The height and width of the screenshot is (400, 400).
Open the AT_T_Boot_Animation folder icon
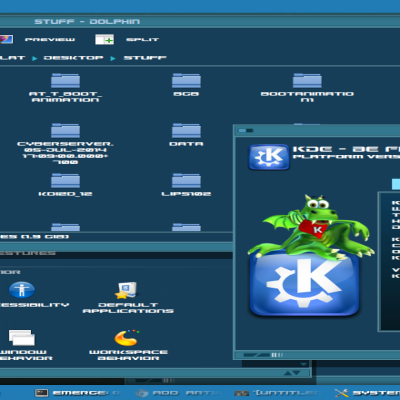point(65,80)
